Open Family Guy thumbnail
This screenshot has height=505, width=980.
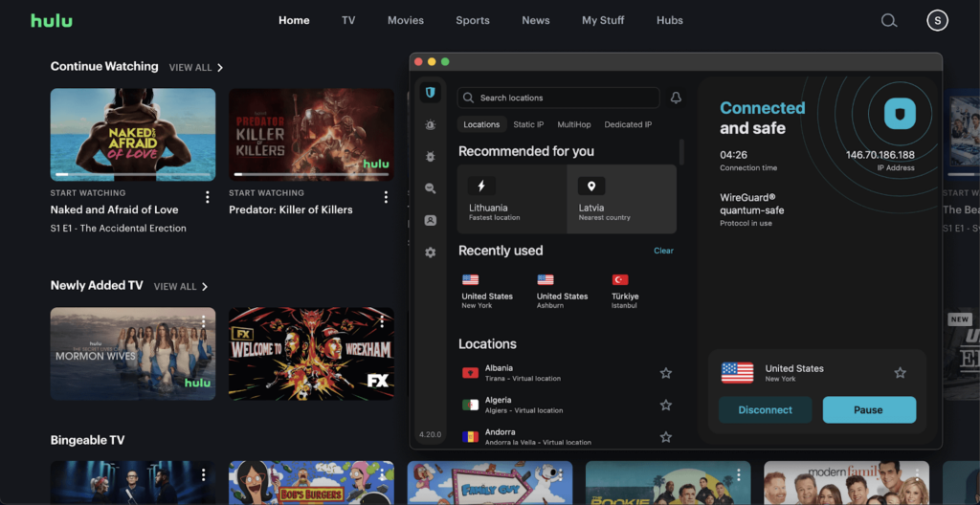(489, 482)
